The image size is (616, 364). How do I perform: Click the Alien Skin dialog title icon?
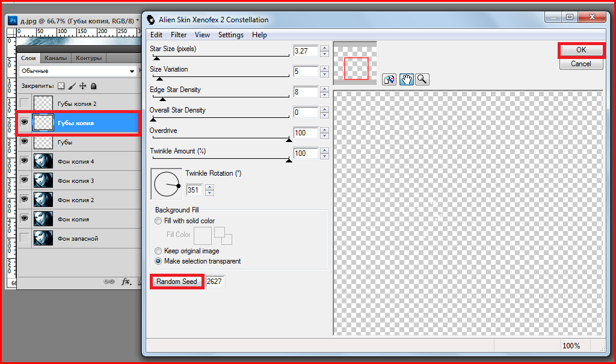151,20
